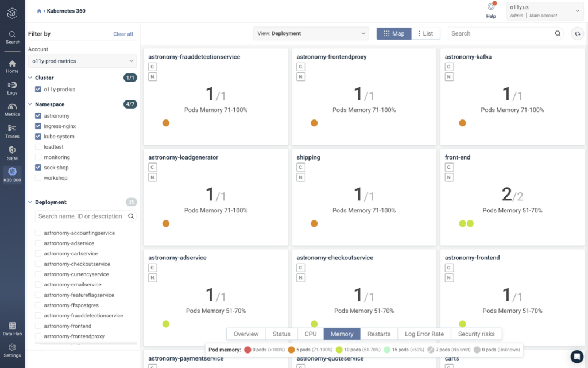Switch to List view
The height and width of the screenshot is (368, 588).
[x=425, y=33]
